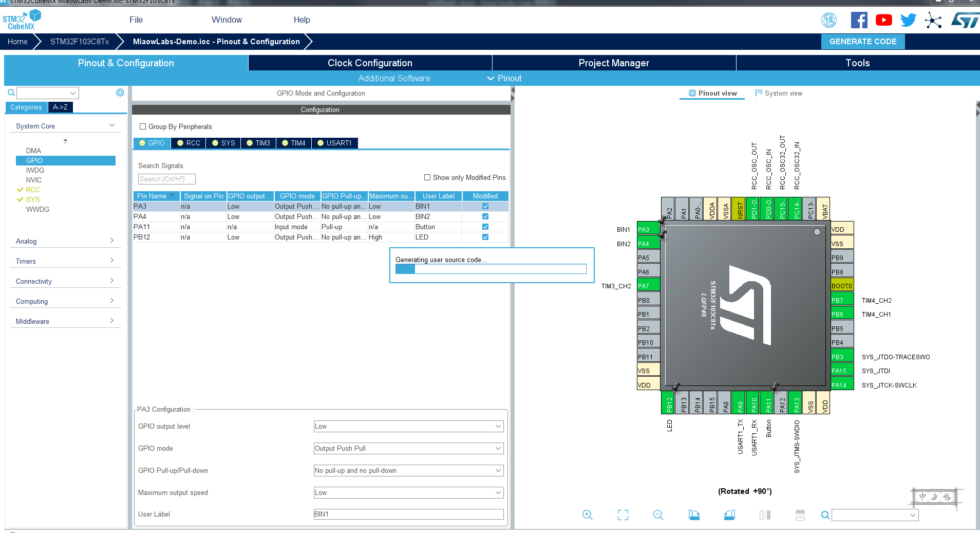The image size is (980, 533).
Task: Open the Window menu
Action: click(x=227, y=20)
